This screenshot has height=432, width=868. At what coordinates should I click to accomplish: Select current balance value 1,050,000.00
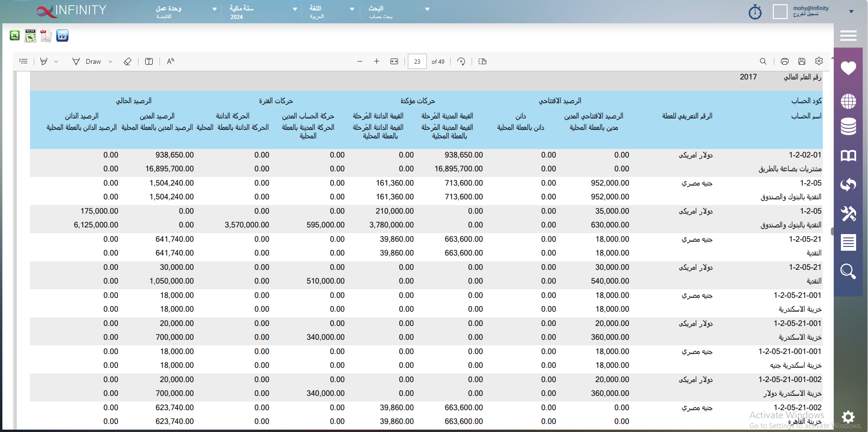[172, 281]
